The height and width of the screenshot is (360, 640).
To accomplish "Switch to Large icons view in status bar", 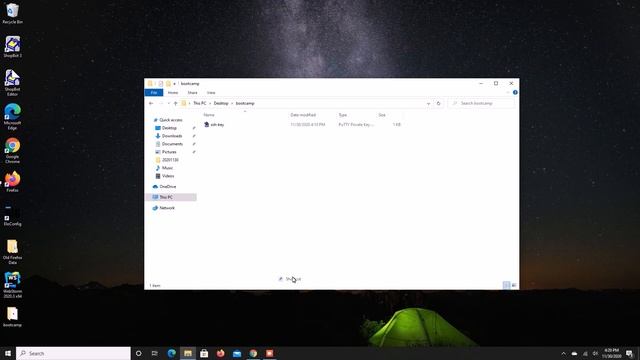I will tap(514, 285).
